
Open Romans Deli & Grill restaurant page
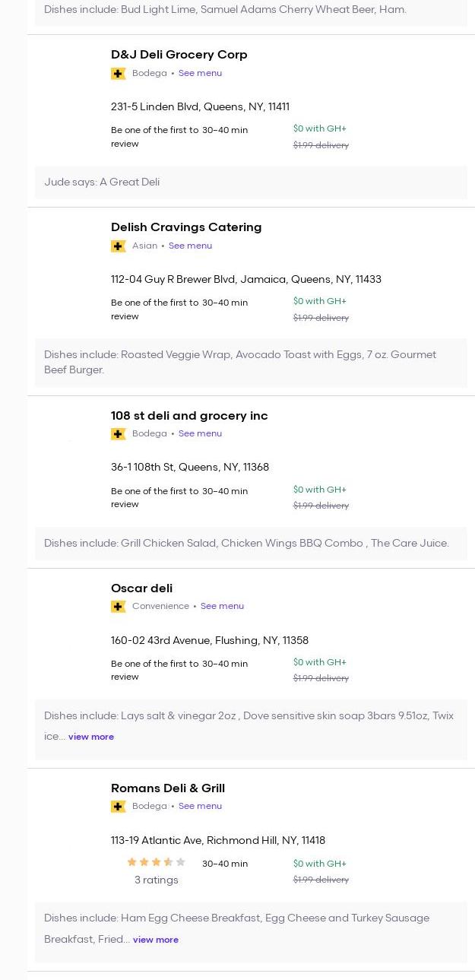(168, 788)
